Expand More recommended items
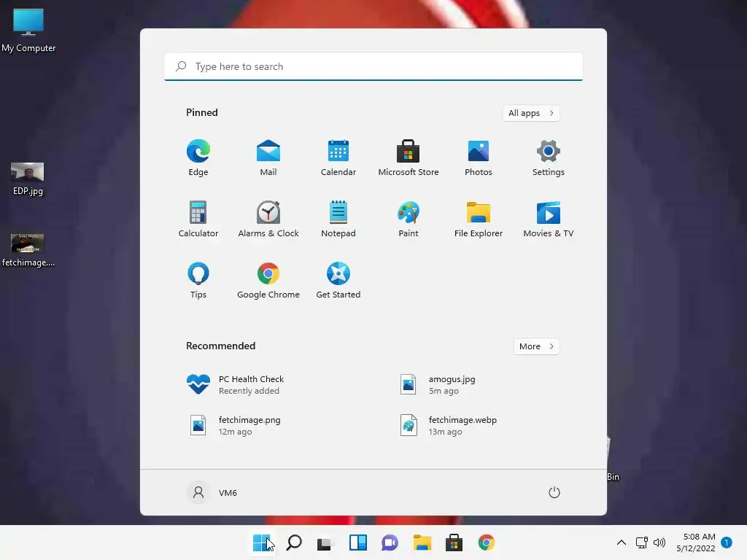This screenshot has width=747, height=560. pos(536,346)
